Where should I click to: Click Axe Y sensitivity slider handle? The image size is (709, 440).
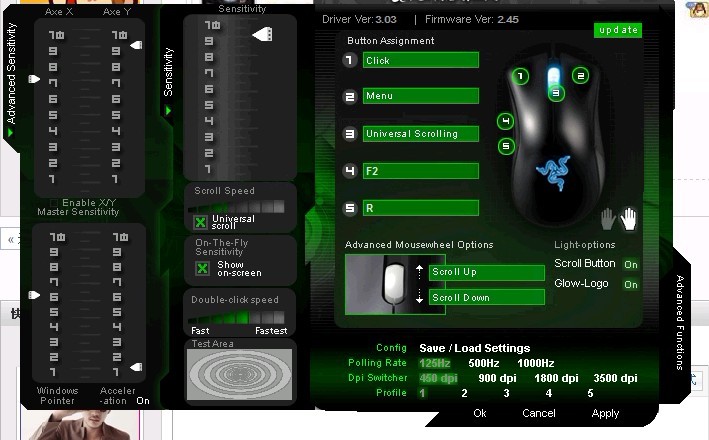pos(136,45)
